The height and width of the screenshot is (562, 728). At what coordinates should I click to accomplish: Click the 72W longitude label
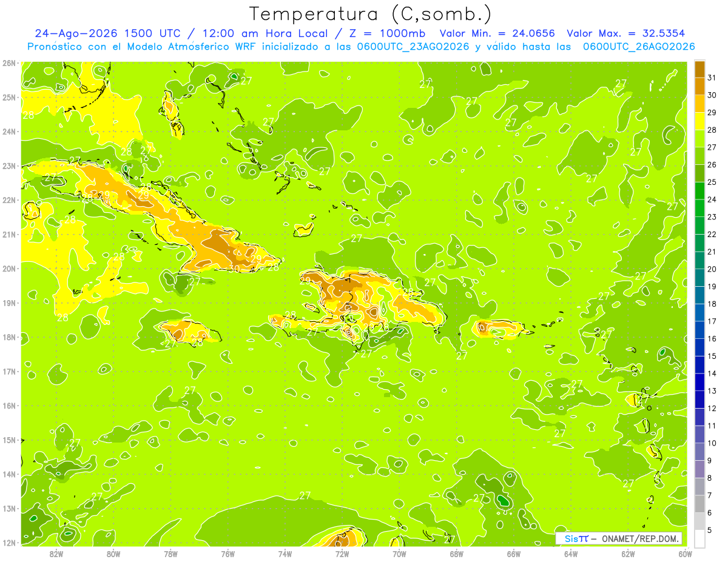(x=342, y=554)
